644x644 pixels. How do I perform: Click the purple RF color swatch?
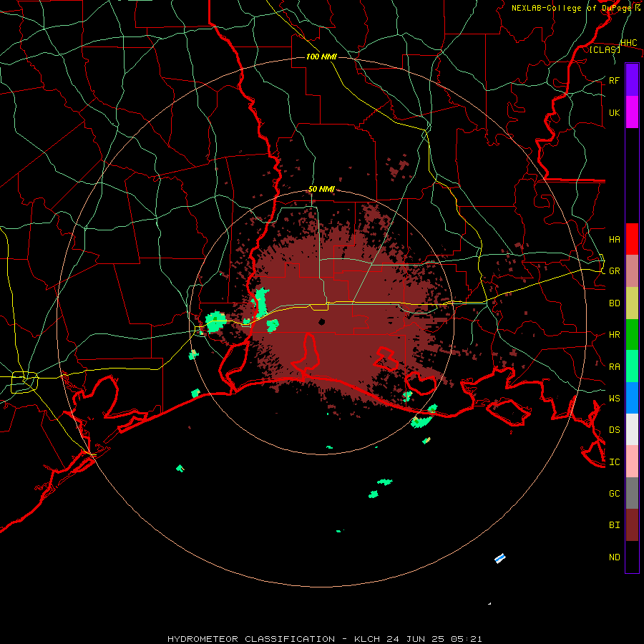coord(632,80)
